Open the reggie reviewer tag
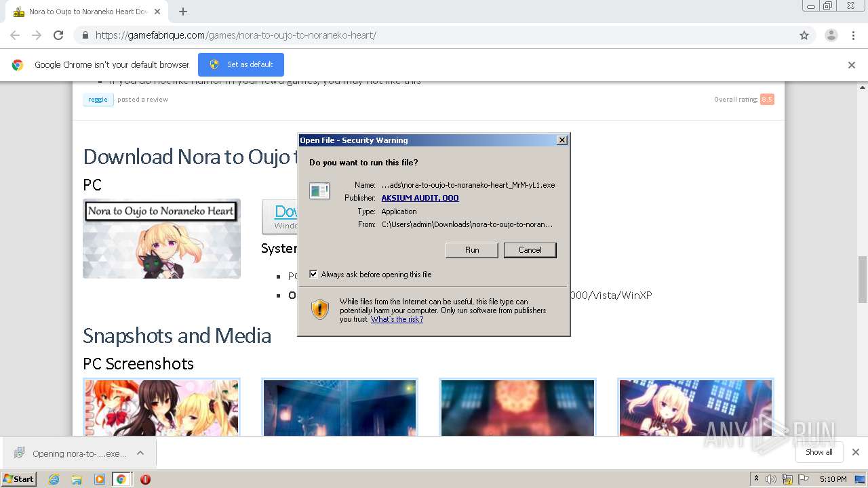The width and height of the screenshot is (868, 488). click(x=98, y=100)
